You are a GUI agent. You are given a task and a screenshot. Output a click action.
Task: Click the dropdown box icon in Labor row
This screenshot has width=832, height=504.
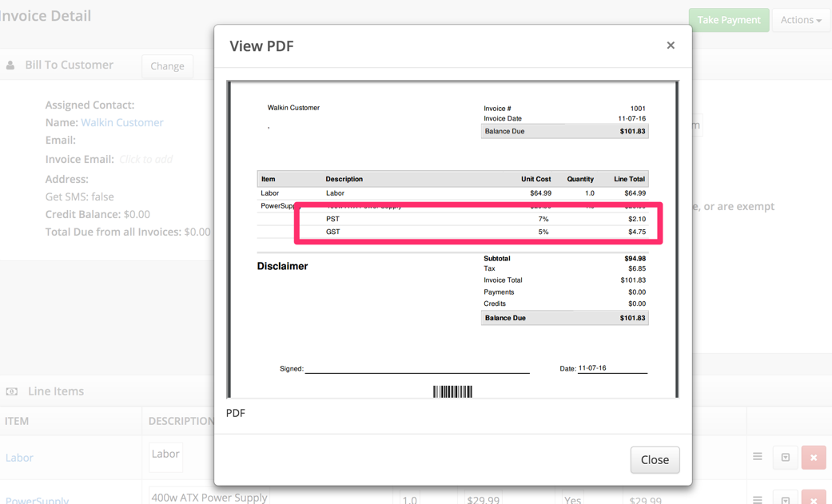(785, 457)
